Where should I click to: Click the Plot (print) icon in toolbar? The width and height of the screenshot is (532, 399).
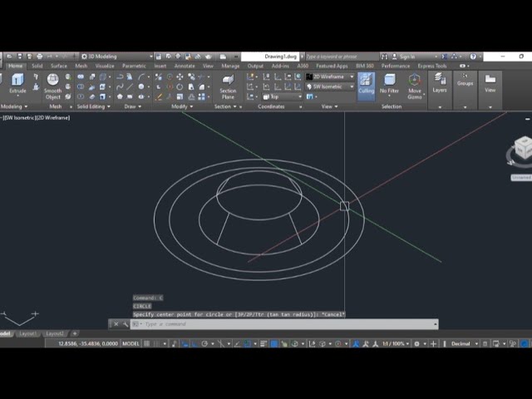coord(40,57)
